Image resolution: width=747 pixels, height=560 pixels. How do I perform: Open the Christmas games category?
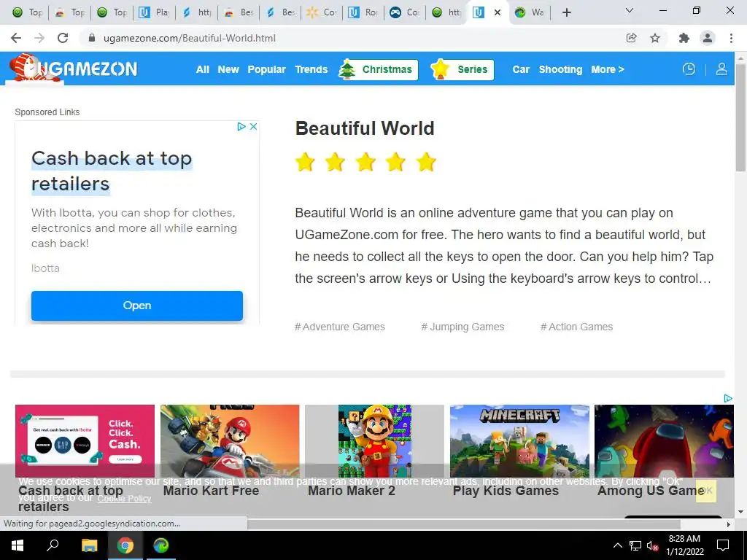click(379, 69)
